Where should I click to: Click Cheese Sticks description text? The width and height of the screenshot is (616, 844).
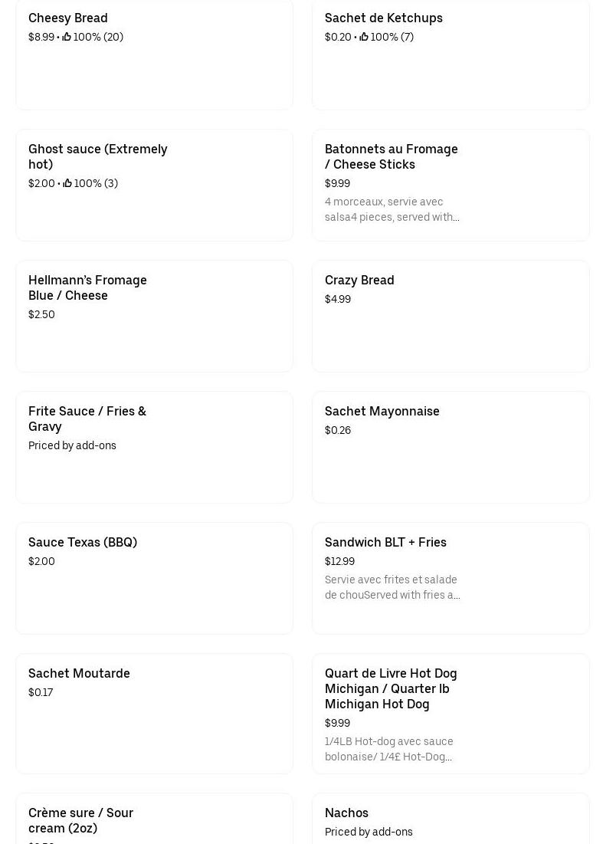coord(392,209)
